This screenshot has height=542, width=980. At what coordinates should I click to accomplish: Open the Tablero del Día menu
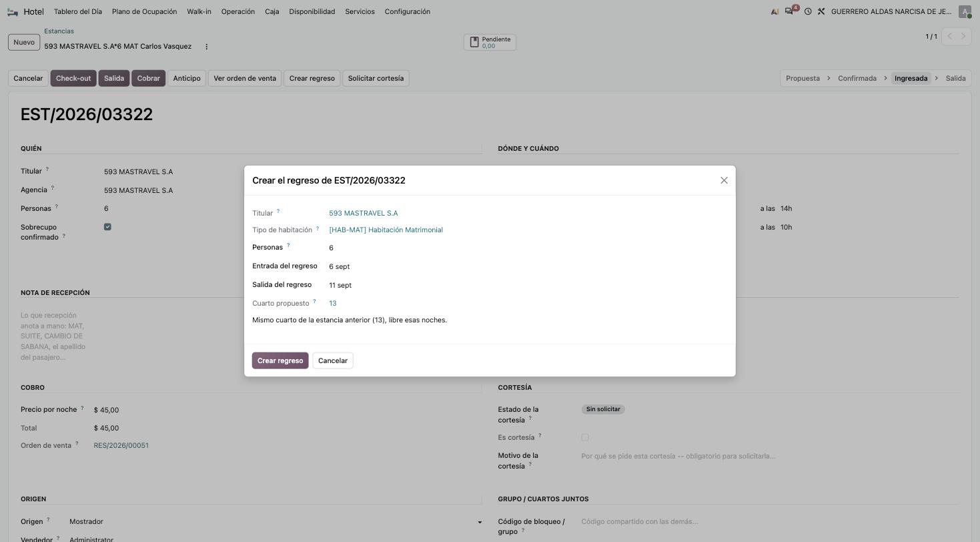(x=78, y=11)
